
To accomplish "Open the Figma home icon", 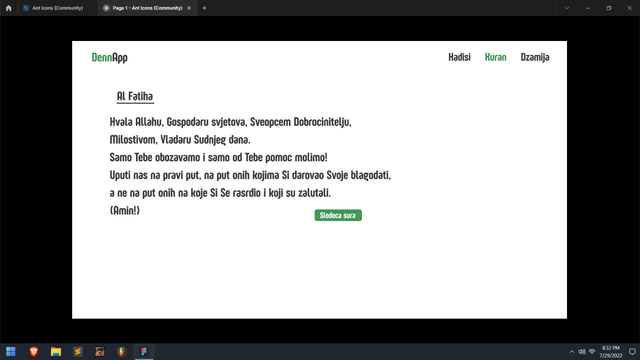I will pos(9,8).
